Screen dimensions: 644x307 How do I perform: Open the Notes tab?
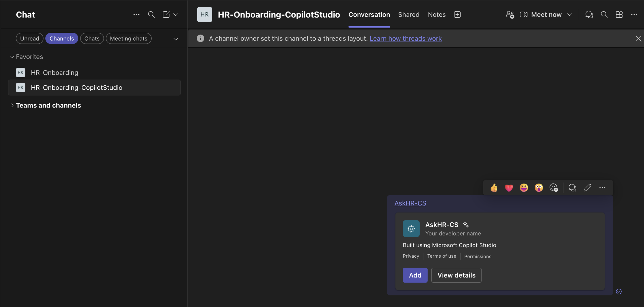point(437,14)
